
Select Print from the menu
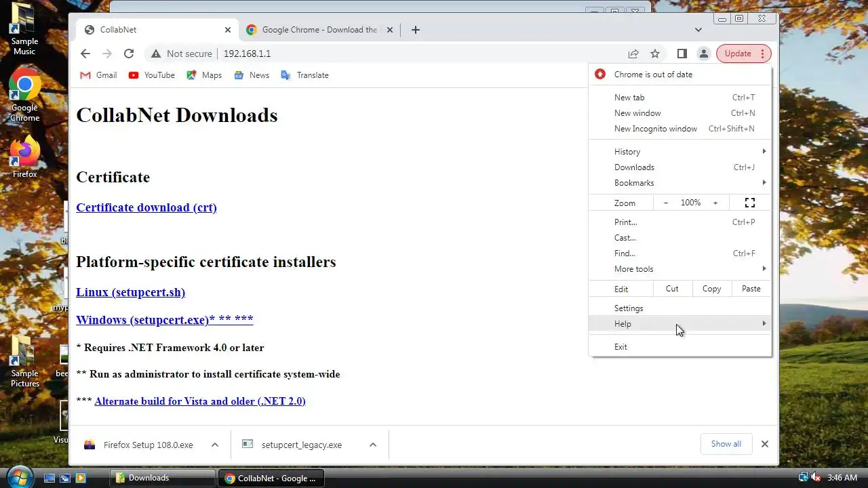pyautogui.click(x=679, y=222)
